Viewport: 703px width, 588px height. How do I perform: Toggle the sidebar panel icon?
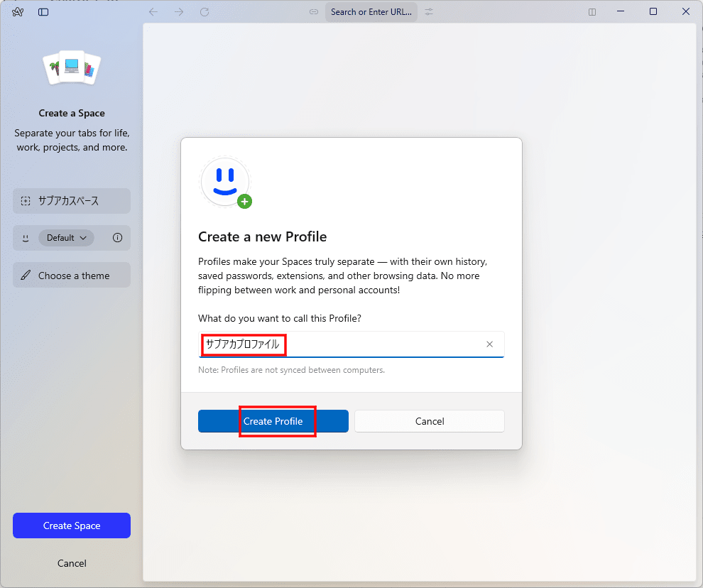coord(43,12)
